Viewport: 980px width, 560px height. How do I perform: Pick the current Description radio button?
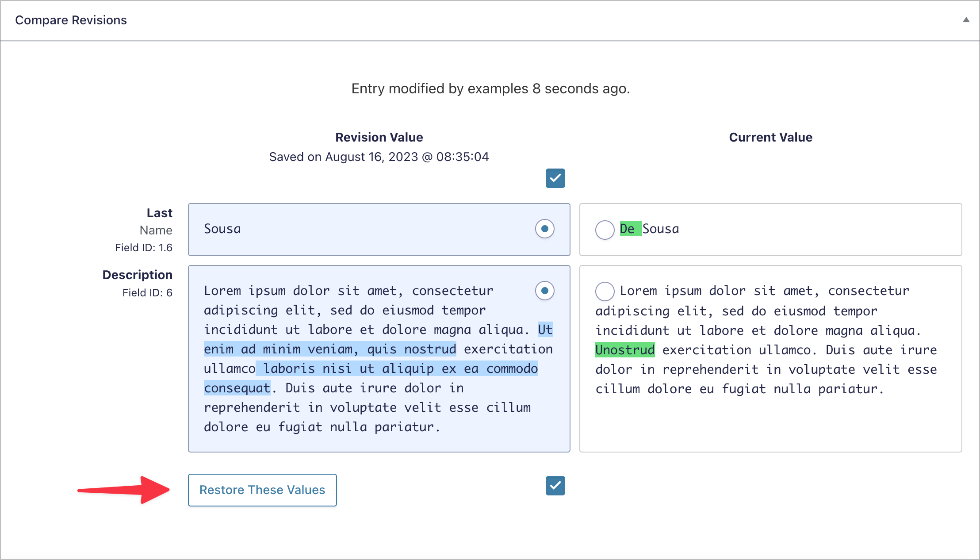pyautogui.click(x=605, y=291)
